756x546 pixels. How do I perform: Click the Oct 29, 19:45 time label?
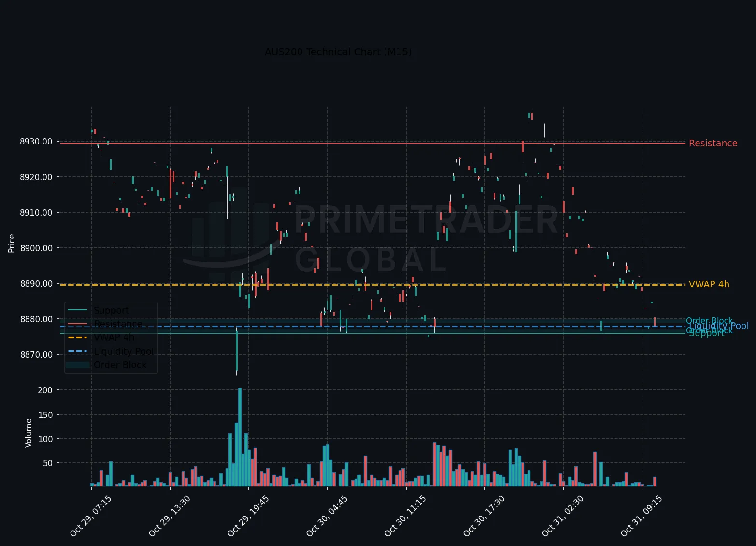[248, 516]
